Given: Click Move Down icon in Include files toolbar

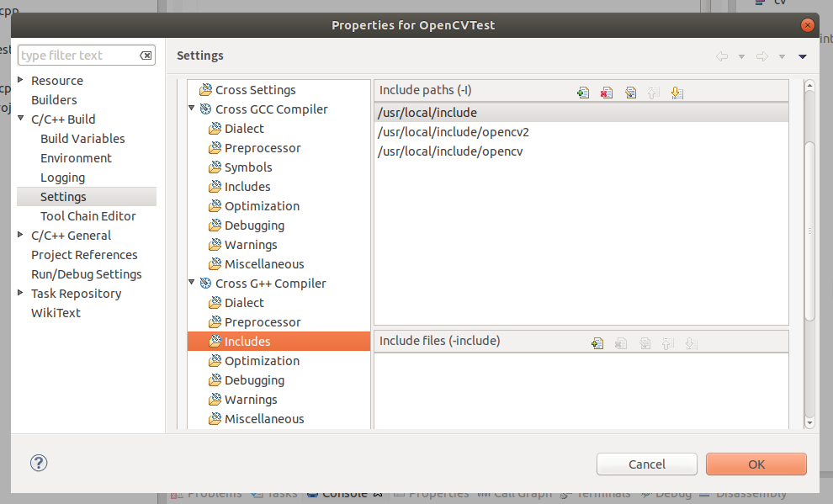Looking at the screenshot, I should (691, 343).
